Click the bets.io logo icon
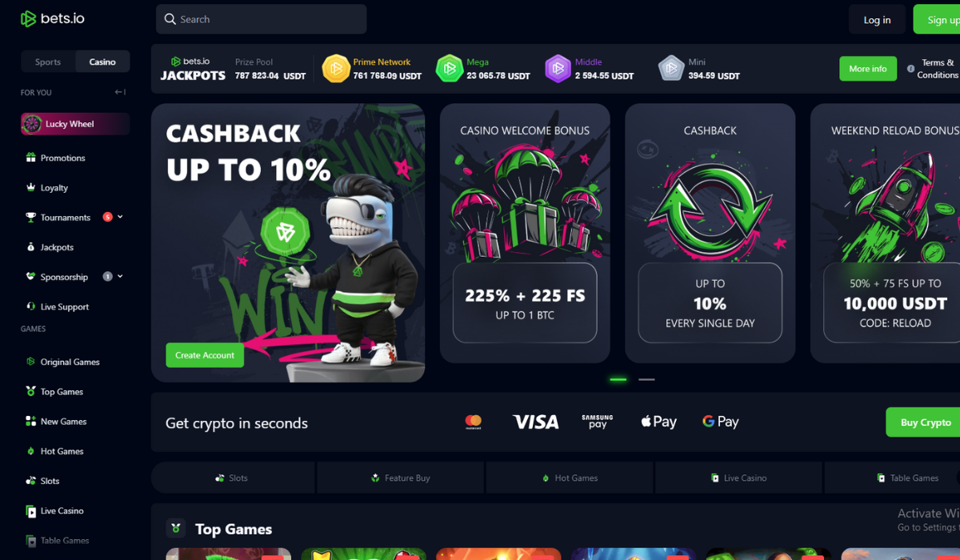 pos(28,18)
